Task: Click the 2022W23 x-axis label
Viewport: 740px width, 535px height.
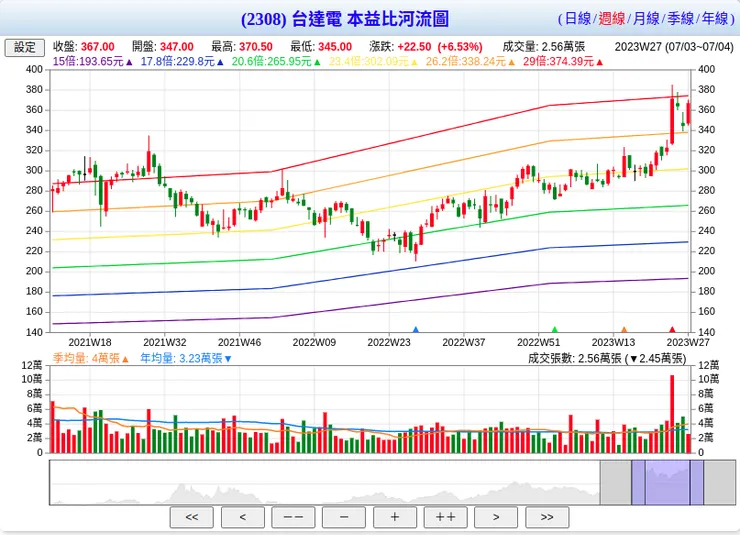Action: click(389, 343)
